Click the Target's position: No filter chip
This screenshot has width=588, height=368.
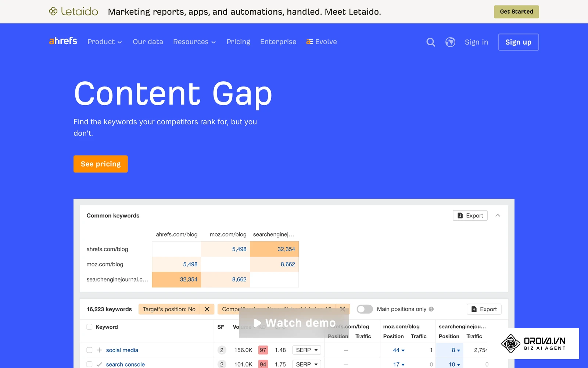(x=169, y=309)
